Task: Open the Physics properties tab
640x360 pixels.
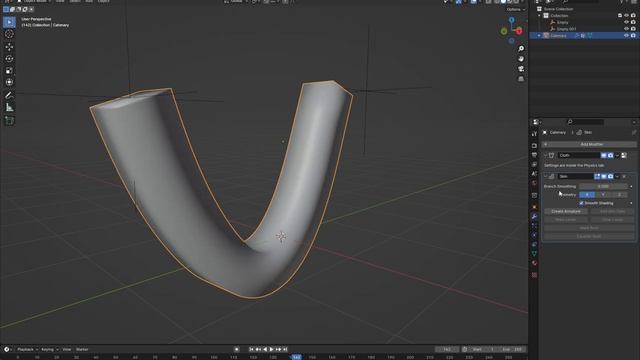Action: tap(534, 235)
